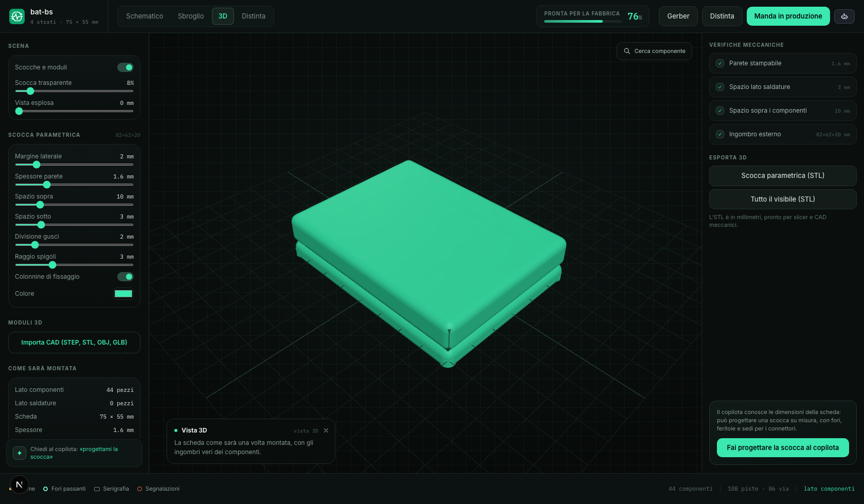
Task: Click the Cerca componente search field
Action: coord(654,51)
